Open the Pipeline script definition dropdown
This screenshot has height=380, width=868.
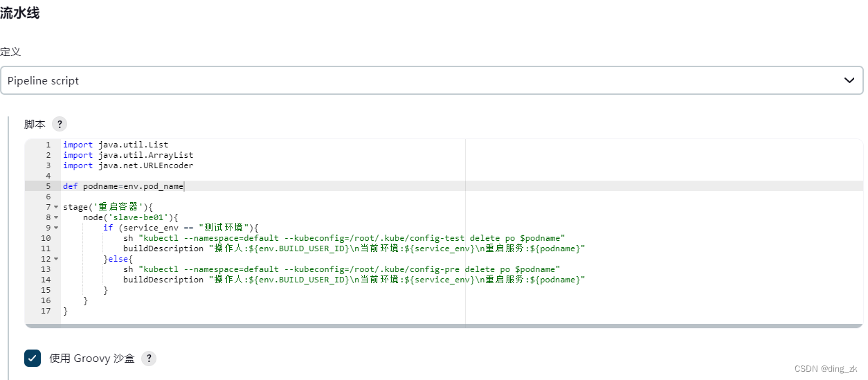point(431,80)
